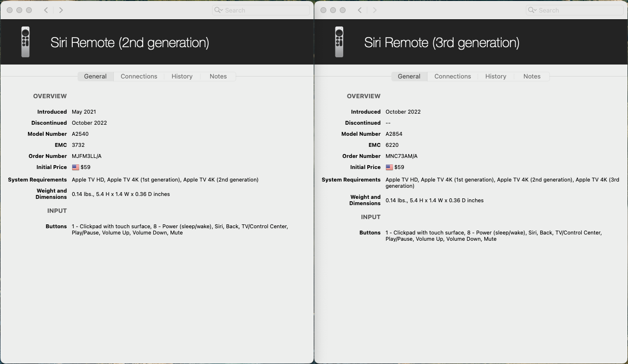Open History tab in 2nd generation window

point(182,76)
